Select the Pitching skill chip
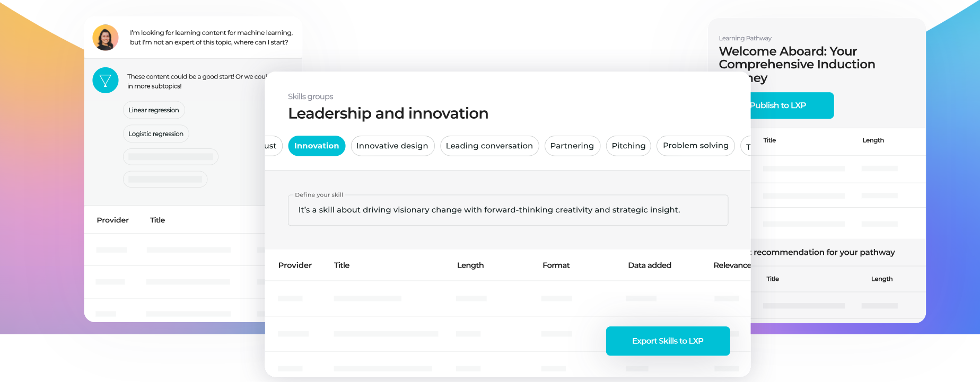 [628, 146]
